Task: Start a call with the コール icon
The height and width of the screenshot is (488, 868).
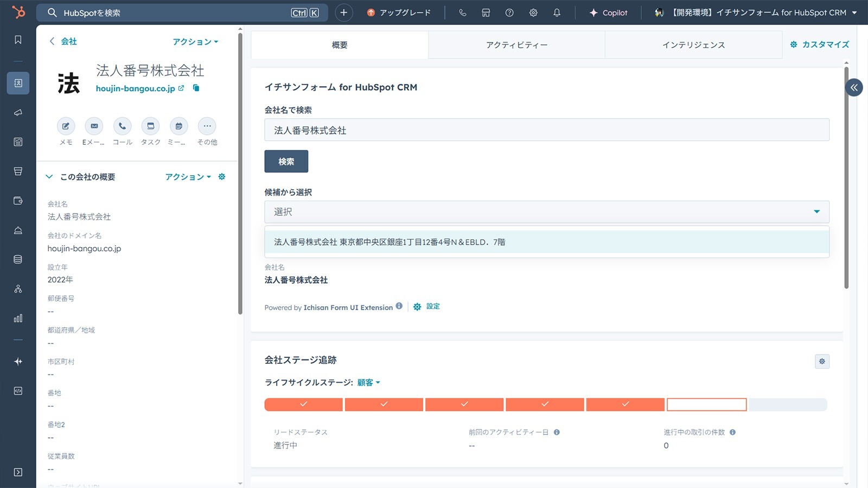Action: [x=122, y=127]
